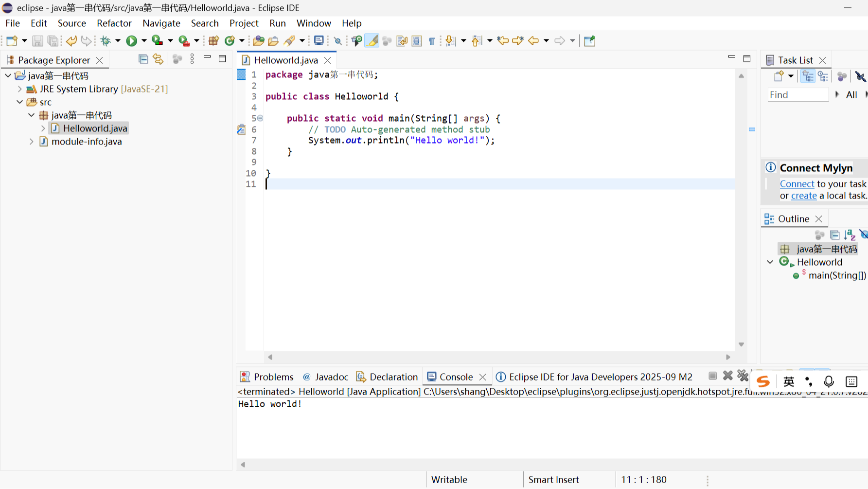
Task: Toggle Show Whitespace Characters pilcrow button
Action: pyautogui.click(x=431, y=41)
